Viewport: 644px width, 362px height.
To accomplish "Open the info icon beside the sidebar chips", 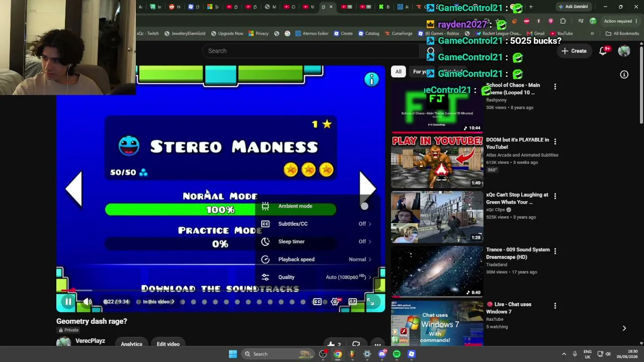I will pos(624,74).
